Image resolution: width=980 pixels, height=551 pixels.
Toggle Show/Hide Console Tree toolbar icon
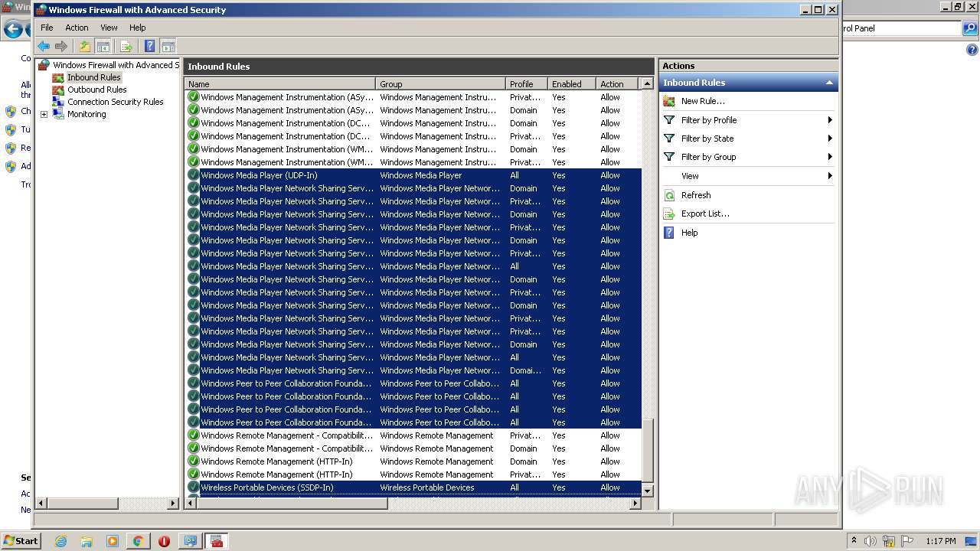(x=103, y=46)
